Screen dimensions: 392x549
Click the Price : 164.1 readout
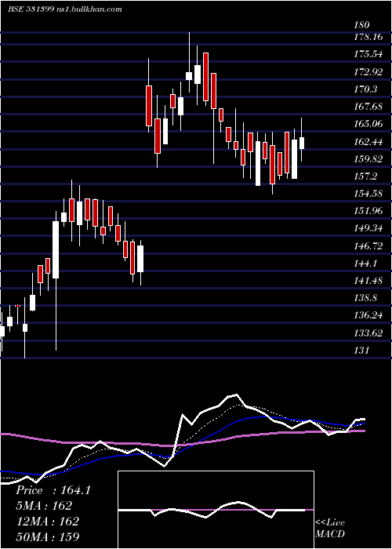(53, 490)
